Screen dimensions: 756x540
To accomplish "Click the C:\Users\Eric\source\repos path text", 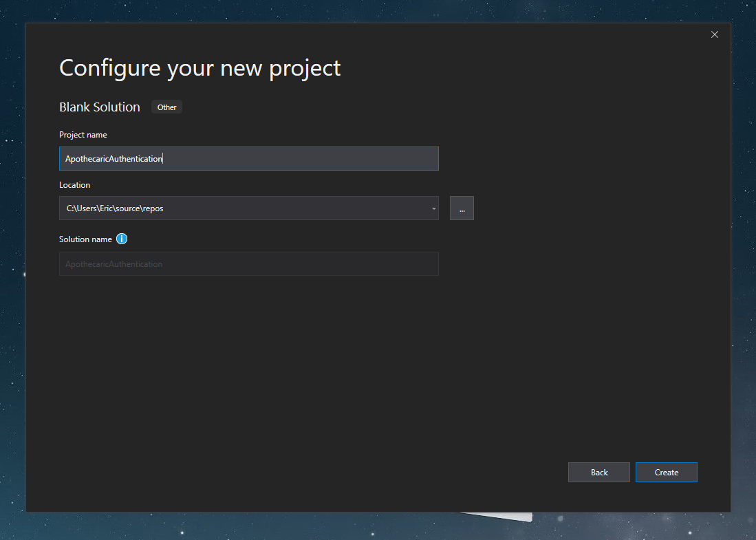I will pyautogui.click(x=115, y=208).
